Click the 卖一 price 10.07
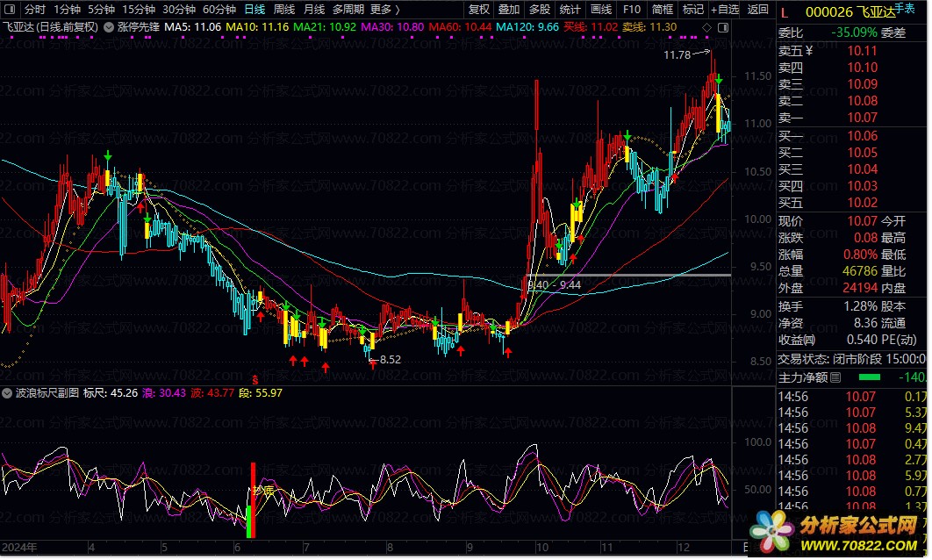The height and width of the screenshot is (560, 932). pyautogui.click(x=862, y=117)
